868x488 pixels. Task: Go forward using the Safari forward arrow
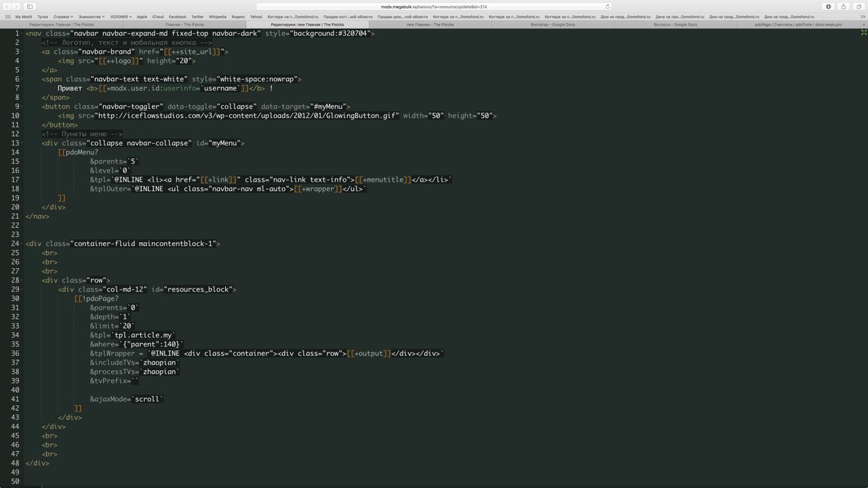click(17, 6)
